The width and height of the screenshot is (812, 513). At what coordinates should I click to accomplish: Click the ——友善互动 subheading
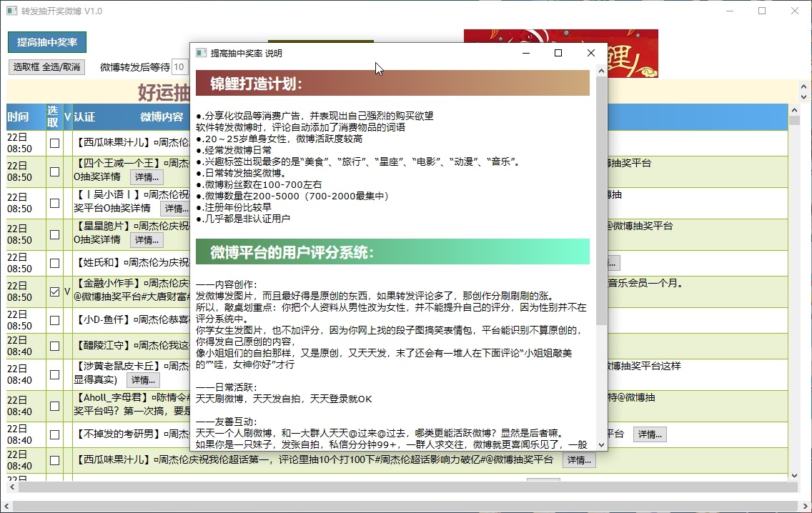pos(227,422)
